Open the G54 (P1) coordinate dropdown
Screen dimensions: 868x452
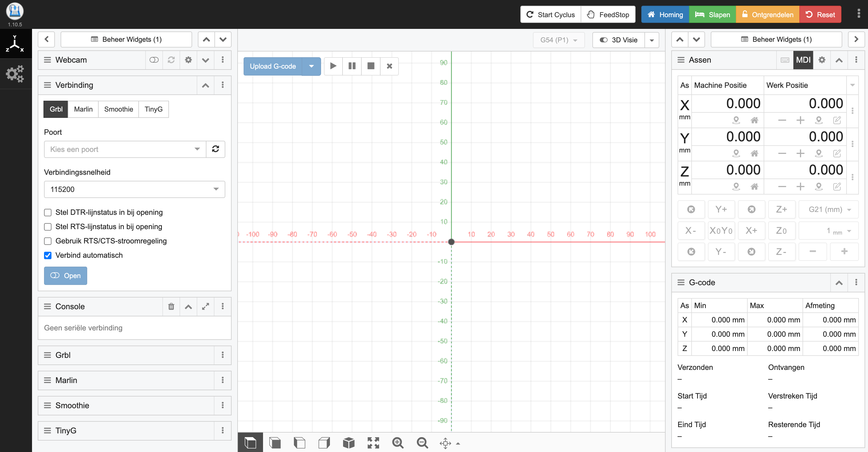pos(559,40)
